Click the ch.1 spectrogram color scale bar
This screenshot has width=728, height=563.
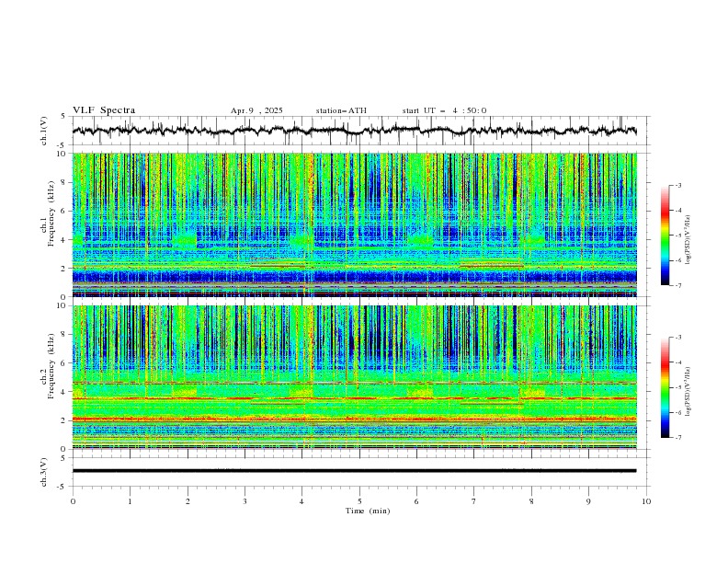coord(665,236)
